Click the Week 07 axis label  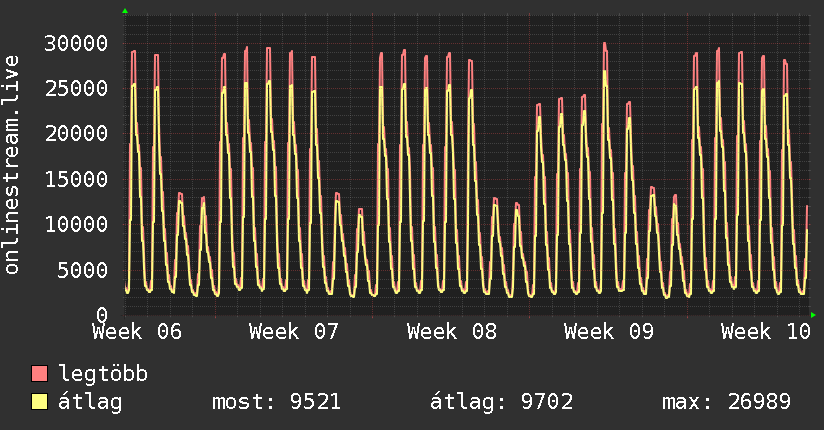point(294,332)
